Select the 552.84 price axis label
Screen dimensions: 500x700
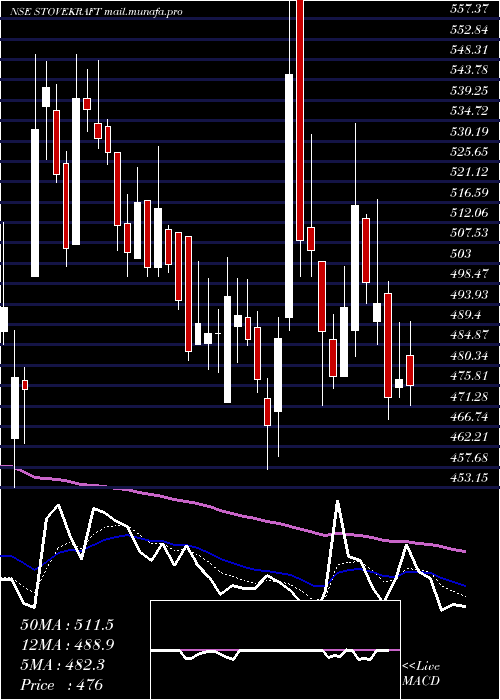pos(469,29)
